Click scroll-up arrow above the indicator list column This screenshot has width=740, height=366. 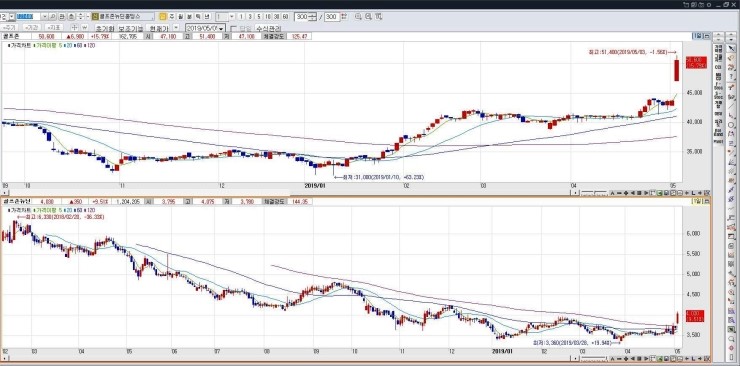tap(718, 34)
